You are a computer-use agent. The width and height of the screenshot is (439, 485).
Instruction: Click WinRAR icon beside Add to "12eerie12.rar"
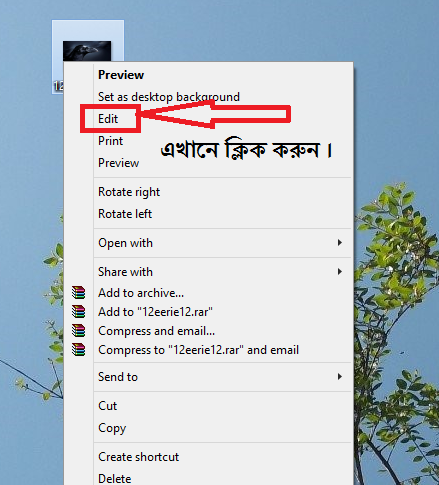[79, 311]
